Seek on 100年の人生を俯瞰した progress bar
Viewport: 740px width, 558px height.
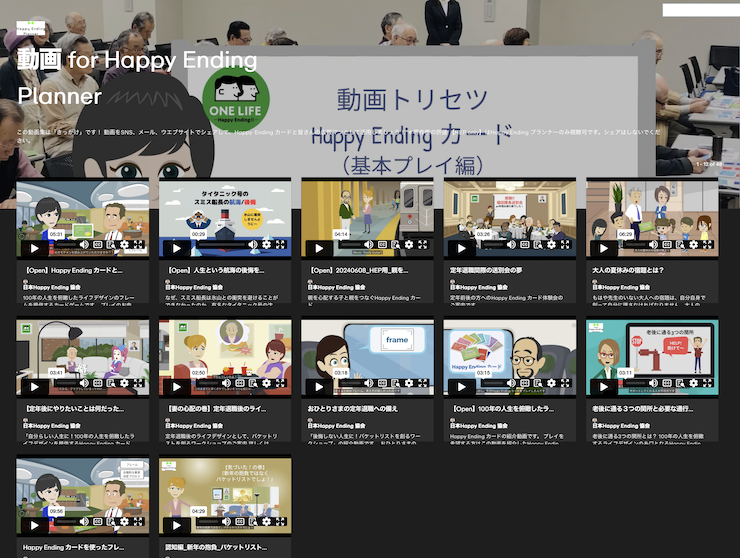click(x=493, y=383)
